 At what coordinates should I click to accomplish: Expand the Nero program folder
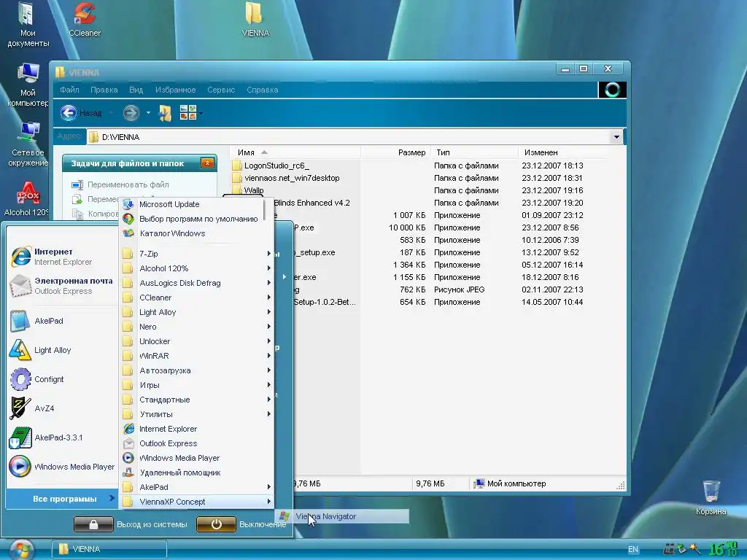click(x=197, y=327)
